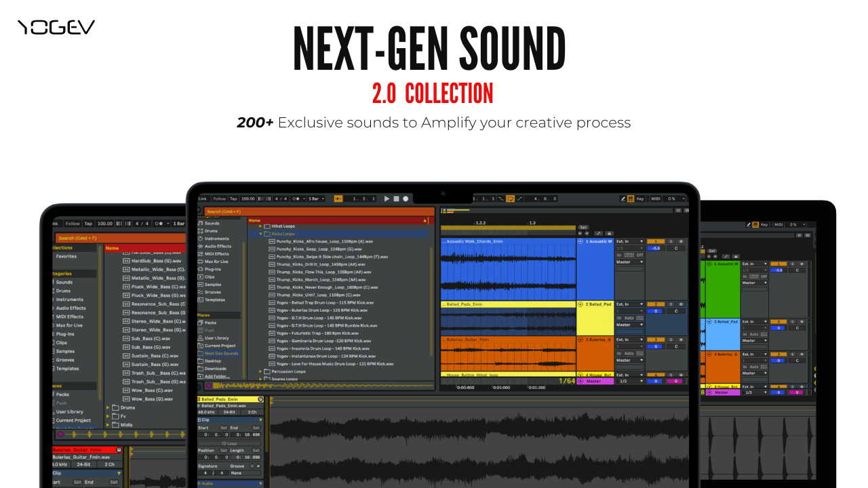Click the Packs icon in center Places list
The image size is (868, 488).
pyautogui.click(x=200, y=323)
